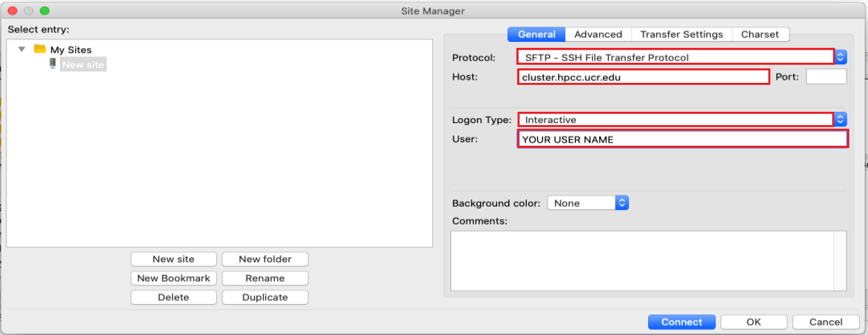
Task: Click the server icon beside New site
Action: [x=53, y=64]
